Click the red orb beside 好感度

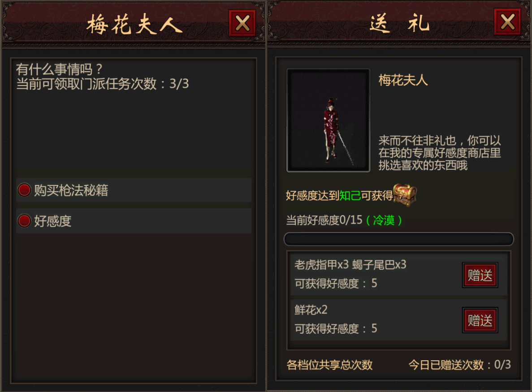click(x=24, y=221)
